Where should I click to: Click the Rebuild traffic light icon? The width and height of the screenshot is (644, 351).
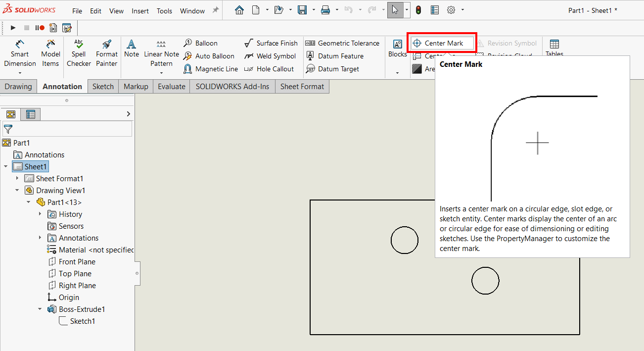point(418,10)
